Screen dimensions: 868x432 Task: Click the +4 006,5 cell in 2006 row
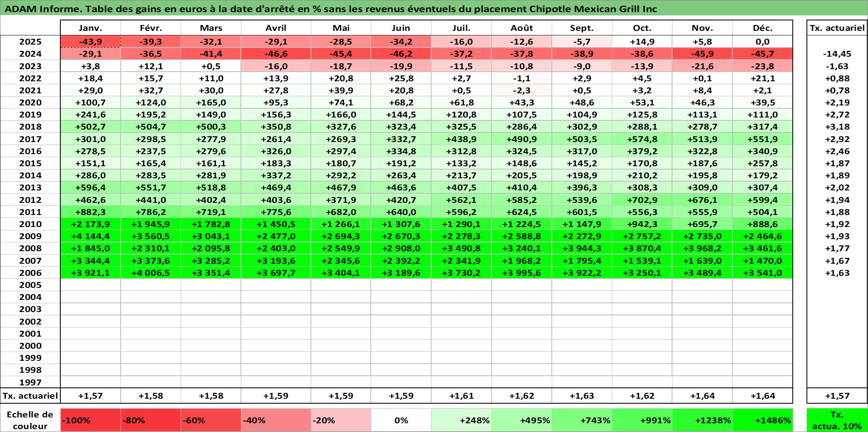(x=151, y=273)
